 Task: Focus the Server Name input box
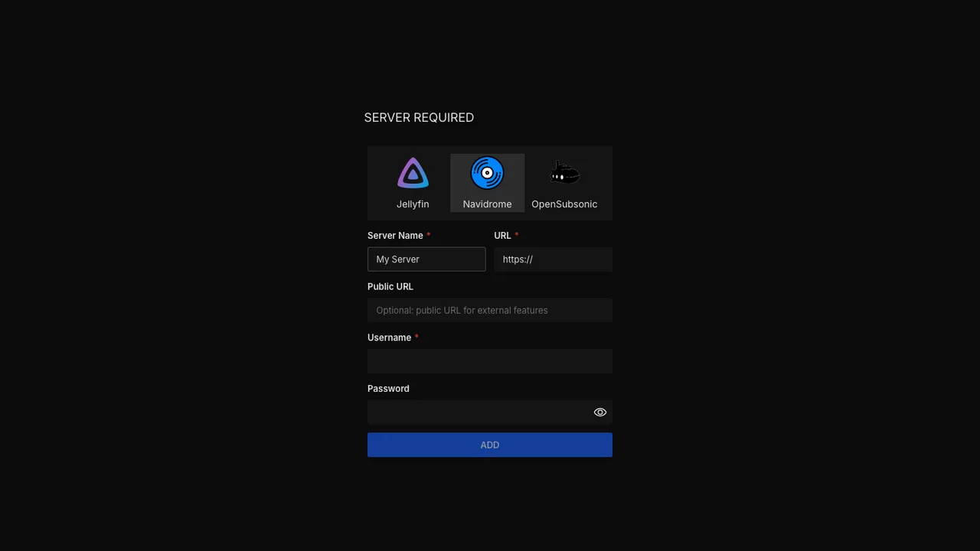click(426, 259)
